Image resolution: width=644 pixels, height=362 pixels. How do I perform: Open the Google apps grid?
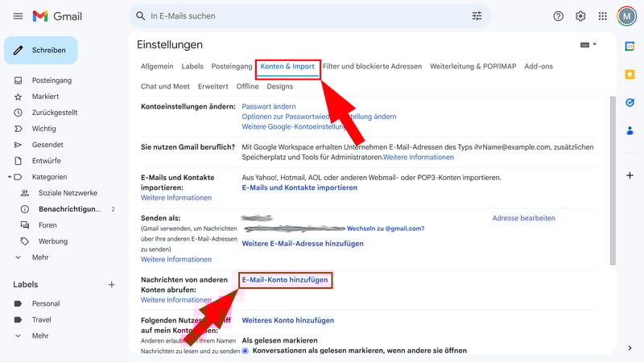[x=603, y=16]
